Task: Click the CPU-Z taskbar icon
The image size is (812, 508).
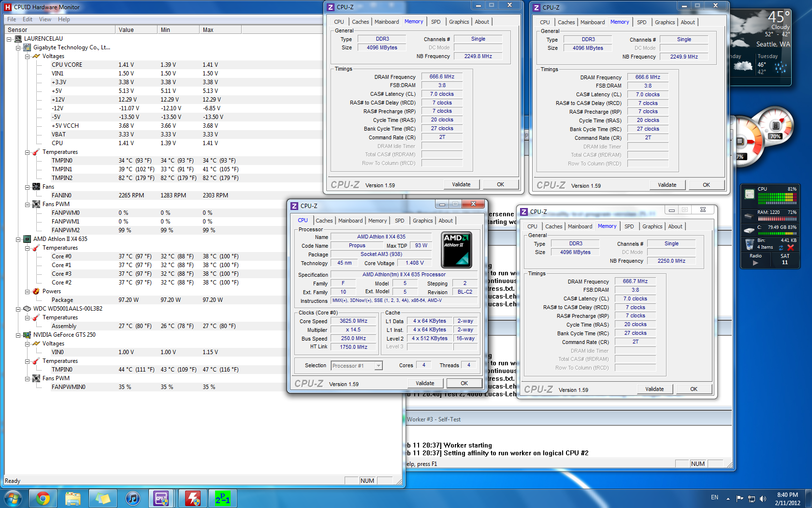Action: (161, 498)
